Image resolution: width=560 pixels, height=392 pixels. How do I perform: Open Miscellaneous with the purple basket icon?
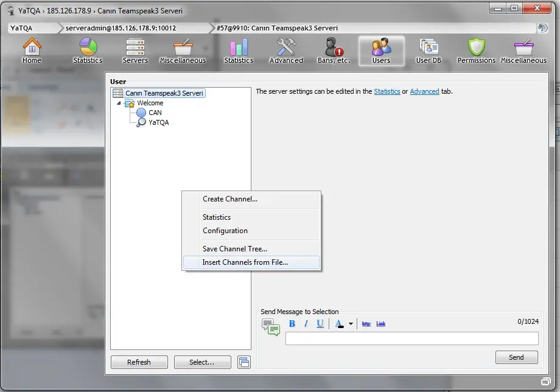point(523,51)
